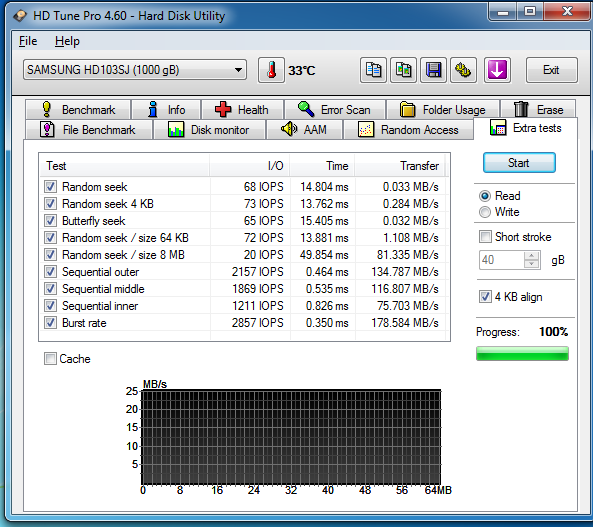Screen dimensions: 593x527
Task: Click the 49.854 ms time value
Action: click(324, 255)
